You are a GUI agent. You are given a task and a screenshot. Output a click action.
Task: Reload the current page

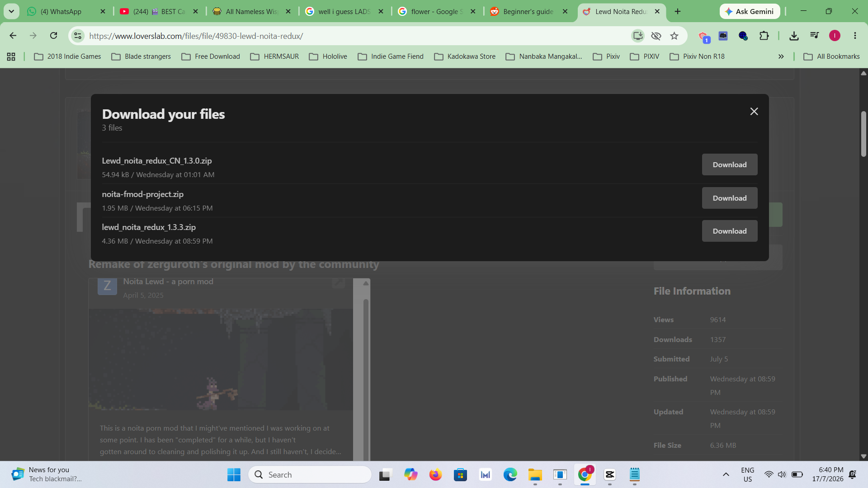coord(53,36)
